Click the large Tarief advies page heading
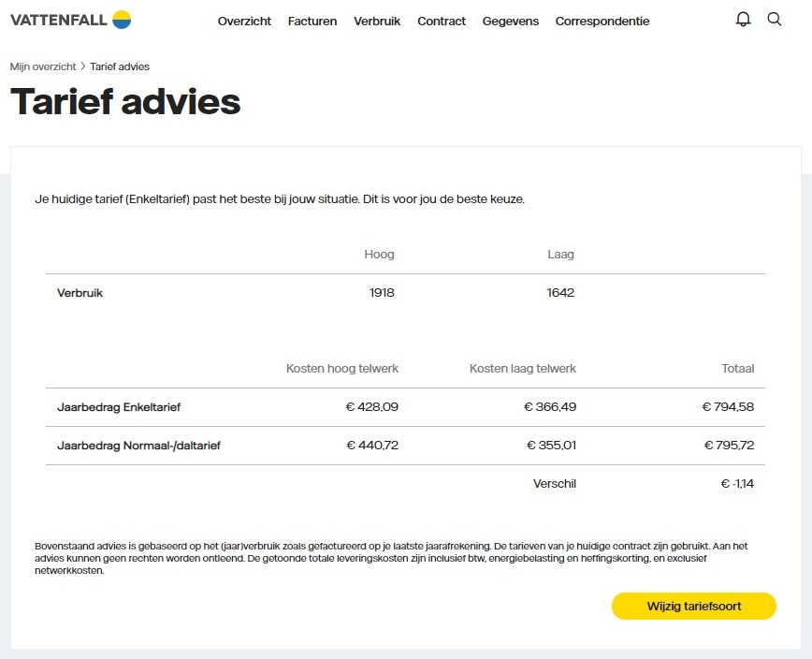 click(125, 102)
